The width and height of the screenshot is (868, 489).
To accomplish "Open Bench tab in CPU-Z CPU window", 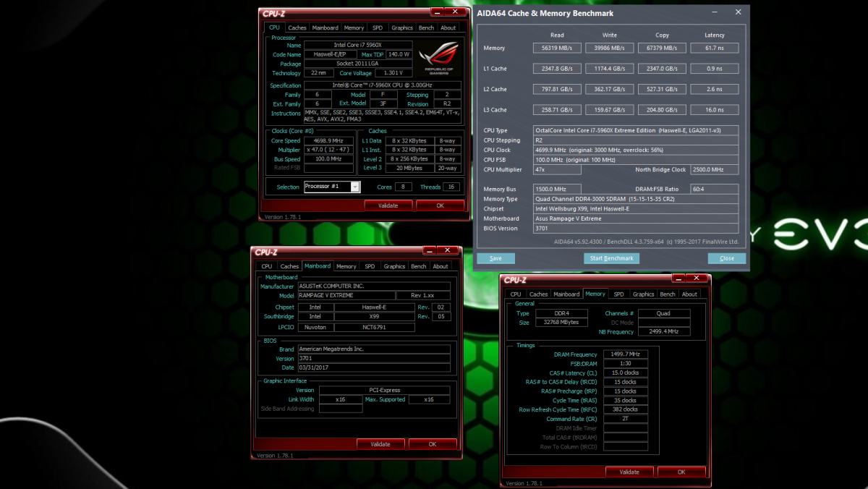I will [x=427, y=27].
